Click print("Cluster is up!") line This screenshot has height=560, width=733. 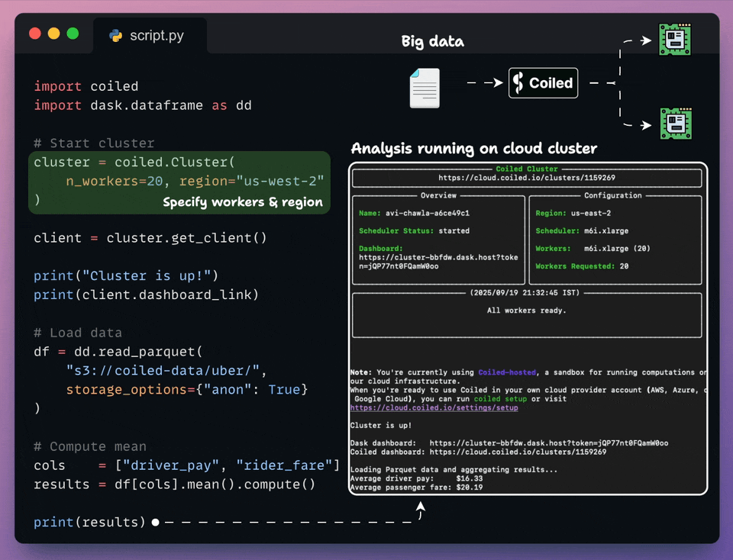[x=126, y=276]
